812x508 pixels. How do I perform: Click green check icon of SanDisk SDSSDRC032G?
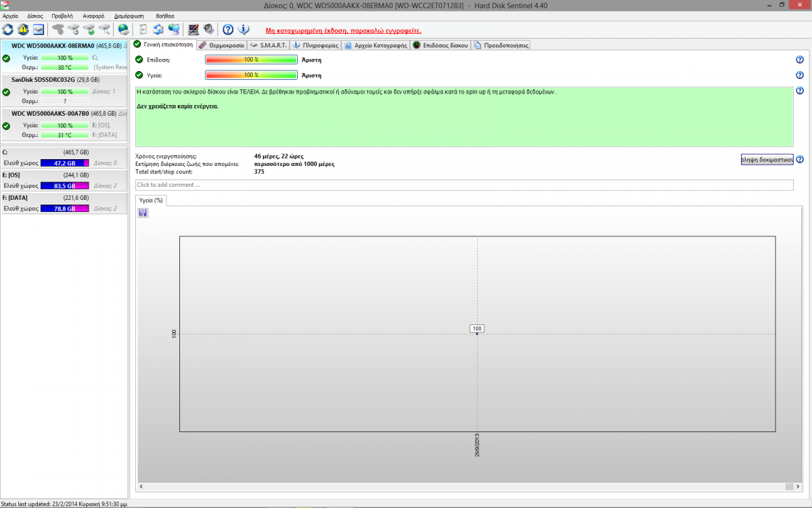pyautogui.click(x=6, y=91)
